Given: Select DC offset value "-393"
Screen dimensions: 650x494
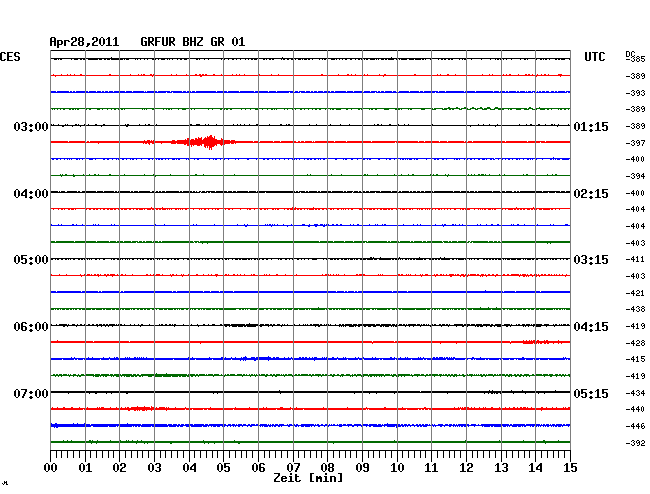Looking at the screenshot, I should click(635, 93).
